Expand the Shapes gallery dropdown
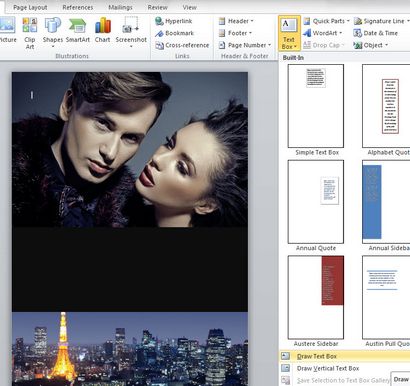This screenshot has width=410, height=386. pos(53,46)
